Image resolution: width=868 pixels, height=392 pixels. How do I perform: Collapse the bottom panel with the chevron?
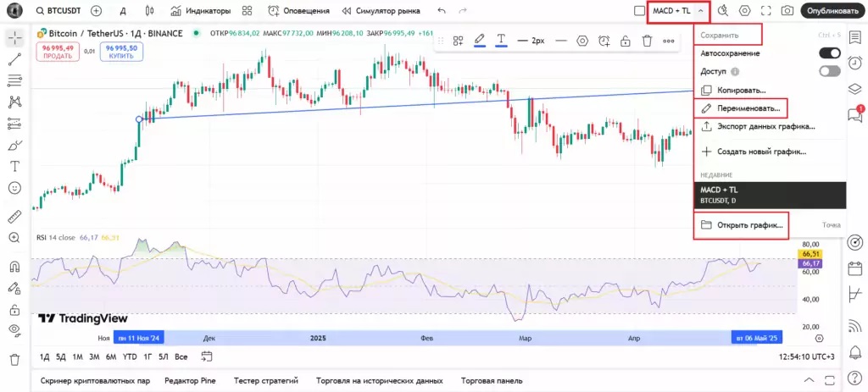pos(809,380)
